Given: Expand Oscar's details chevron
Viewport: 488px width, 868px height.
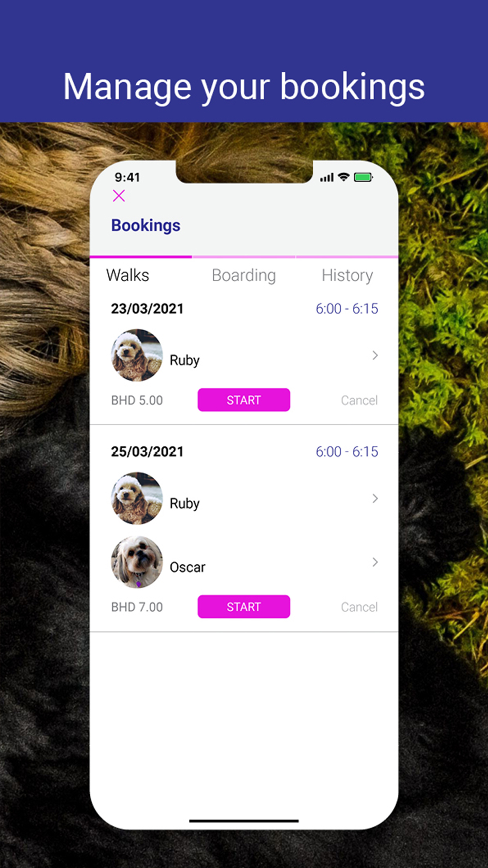Looking at the screenshot, I should tap(375, 562).
